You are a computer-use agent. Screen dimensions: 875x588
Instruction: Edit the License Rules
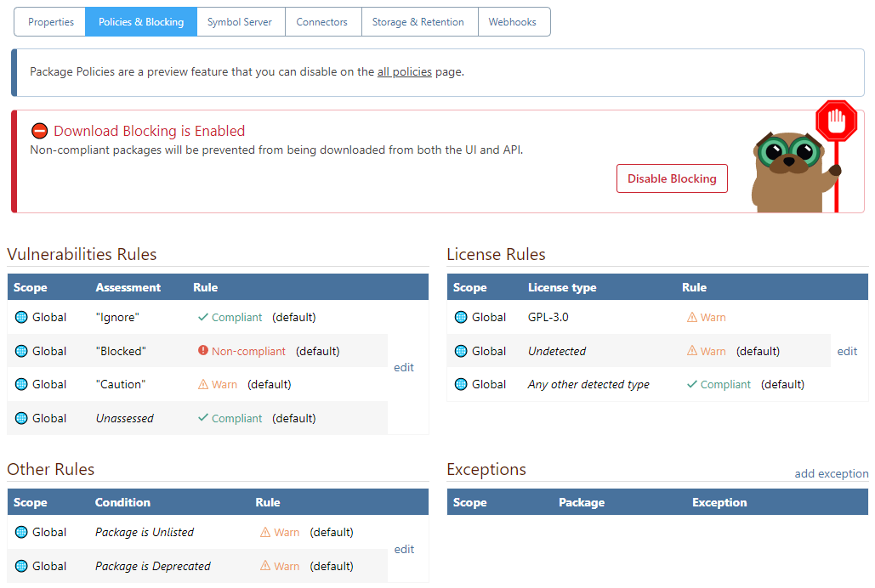[x=847, y=351]
